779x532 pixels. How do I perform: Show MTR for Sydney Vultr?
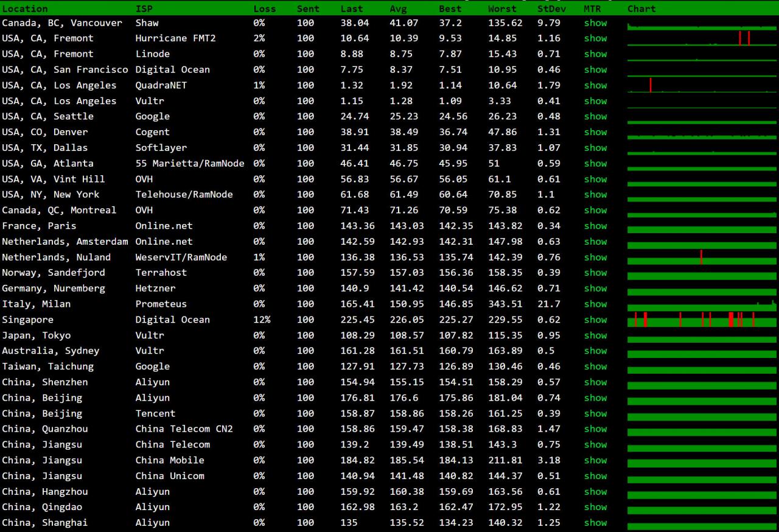coord(595,351)
